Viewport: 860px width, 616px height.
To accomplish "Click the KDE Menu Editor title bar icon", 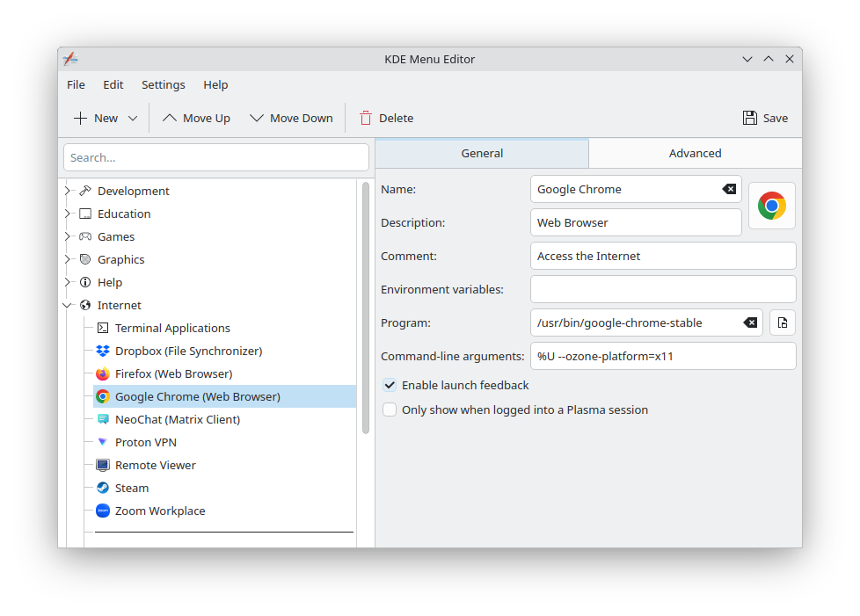I will point(70,59).
